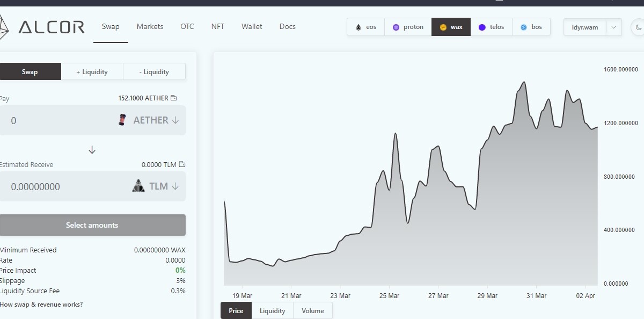Click the swap direction arrow
The width and height of the screenshot is (644, 319).
coord(92,150)
